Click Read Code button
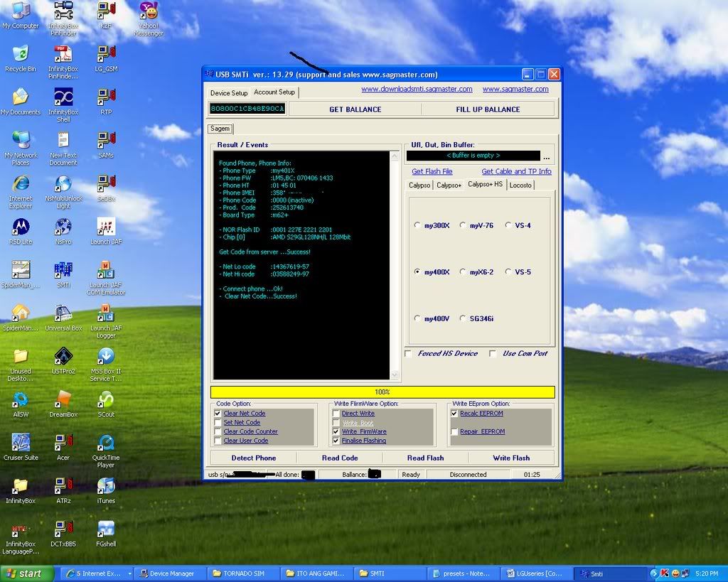 pos(340,458)
